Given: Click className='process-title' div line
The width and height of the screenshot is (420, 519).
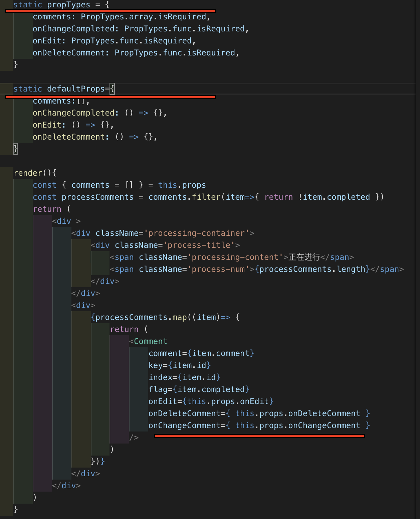Looking at the screenshot, I should coord(165,245).
